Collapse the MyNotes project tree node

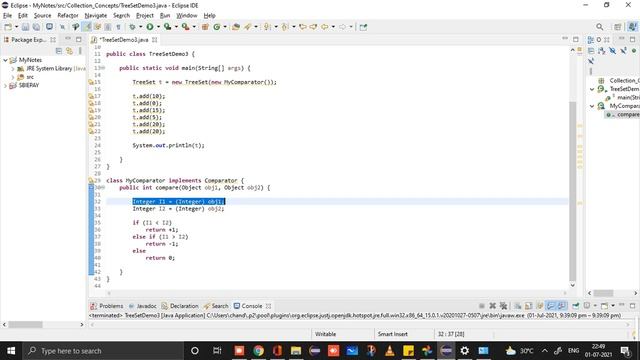(x=5, y=60)
